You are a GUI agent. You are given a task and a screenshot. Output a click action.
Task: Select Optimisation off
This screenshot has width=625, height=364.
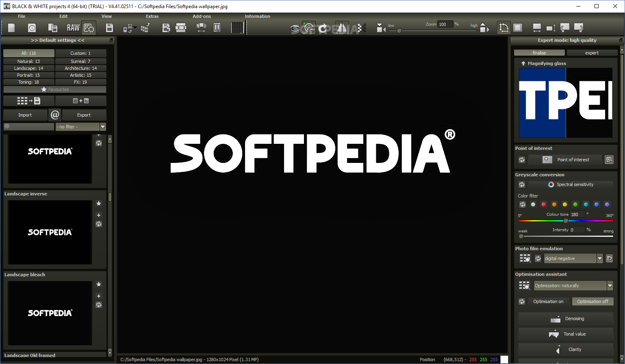(x=592, y=301)
